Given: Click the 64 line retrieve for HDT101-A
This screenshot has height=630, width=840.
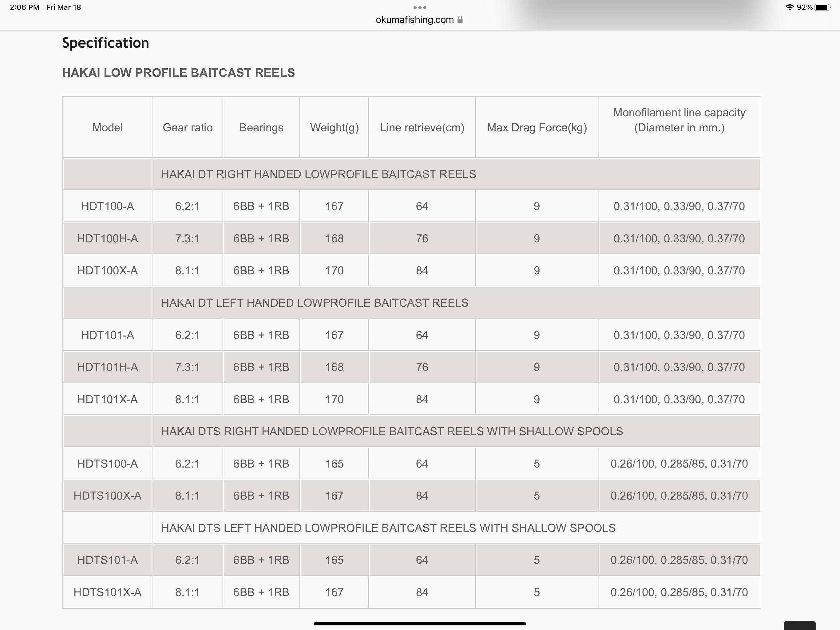Looking at the screenshot, I should pyautogui.click(x=422, y=335).
